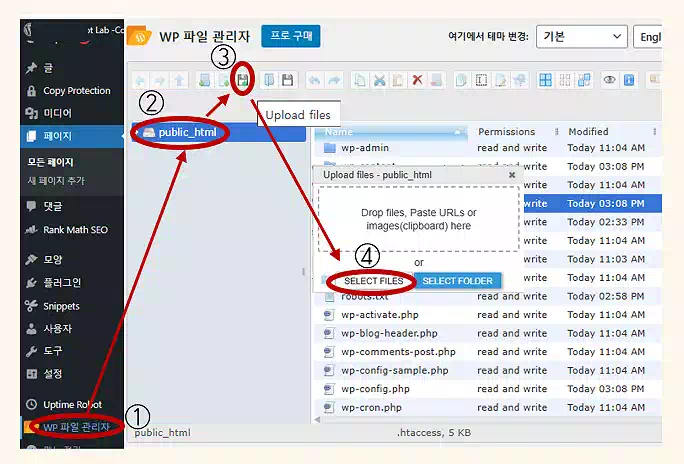Viewport: 684px width, 464px height.
Task: Sort by the Modified column header
Action: point(588,132)
